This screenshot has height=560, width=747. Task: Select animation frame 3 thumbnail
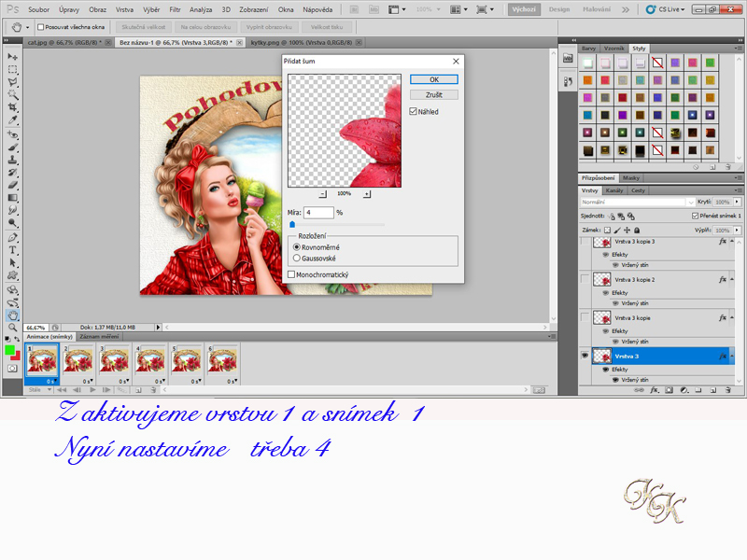[114, 361]
